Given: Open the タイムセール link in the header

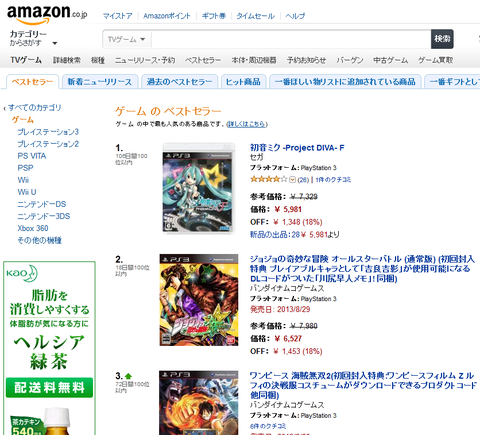Looking at the screenshot, I should 255,16.
